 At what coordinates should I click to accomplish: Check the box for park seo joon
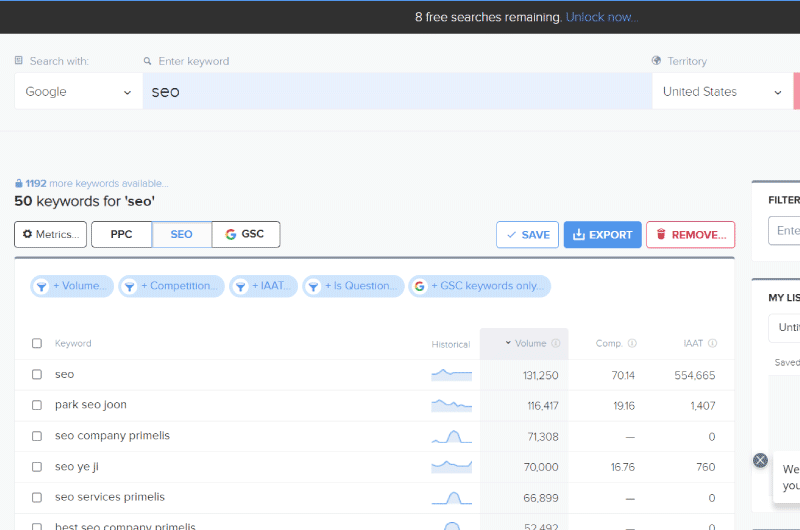(37, 405)
